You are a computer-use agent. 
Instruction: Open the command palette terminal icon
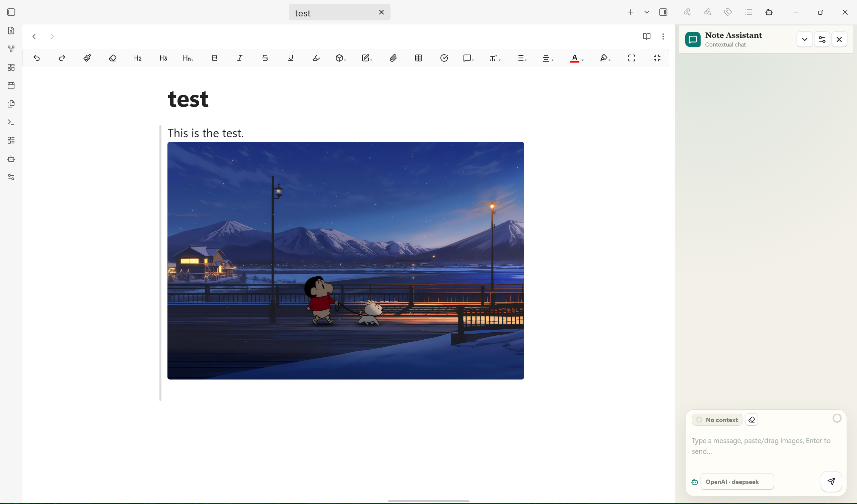pyautogui.click(x=11, y=122)
